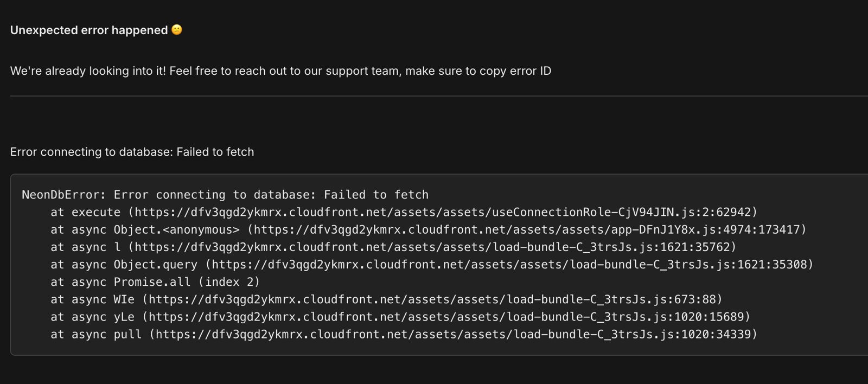Click the "Unexpected error happened" heading

click(89, 30)
